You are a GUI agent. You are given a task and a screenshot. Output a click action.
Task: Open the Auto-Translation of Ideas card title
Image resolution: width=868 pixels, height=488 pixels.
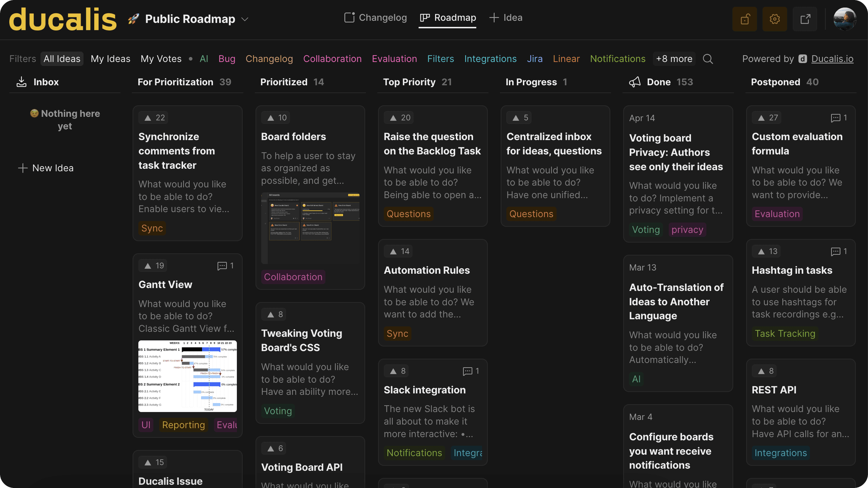(x=676, y=302)
